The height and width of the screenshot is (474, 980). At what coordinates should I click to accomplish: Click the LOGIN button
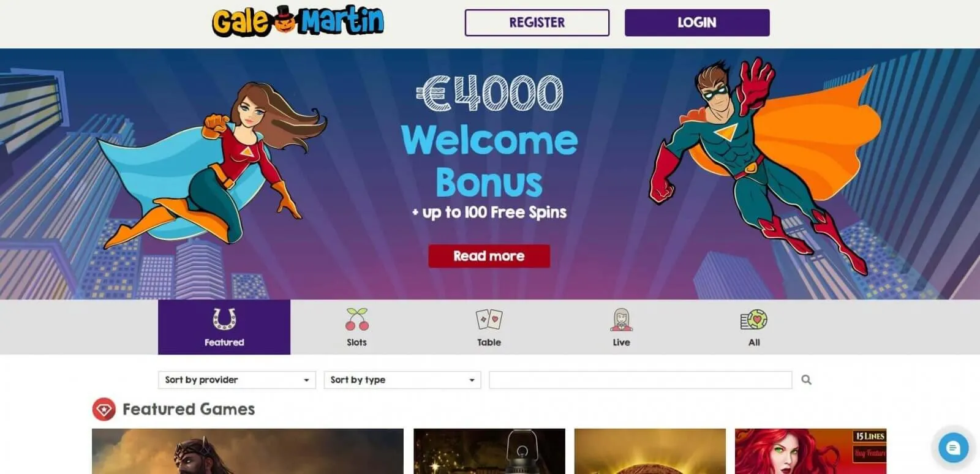tap(697, 23)
